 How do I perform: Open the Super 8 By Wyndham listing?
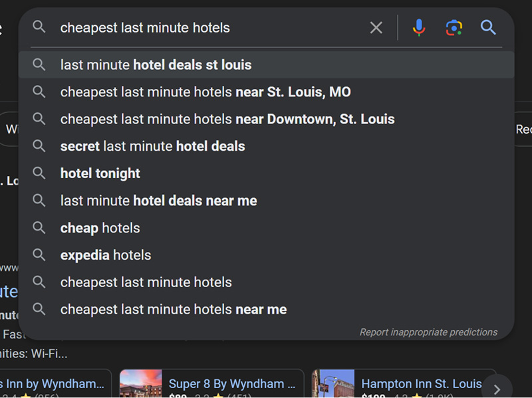tap(231, 384)
